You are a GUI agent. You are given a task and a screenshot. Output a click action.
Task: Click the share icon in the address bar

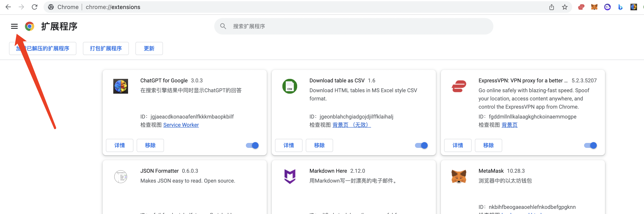pyautogui.click(x=551, y=7)
